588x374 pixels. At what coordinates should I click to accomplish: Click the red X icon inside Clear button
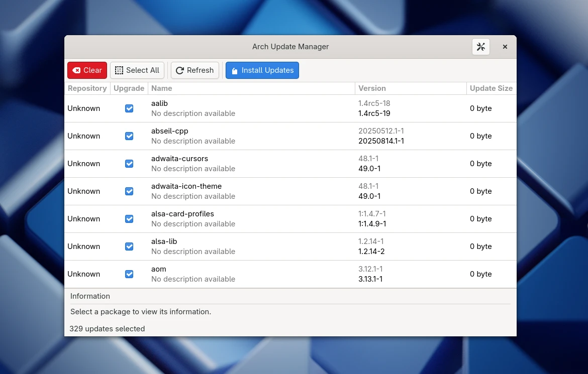[76, 70]
